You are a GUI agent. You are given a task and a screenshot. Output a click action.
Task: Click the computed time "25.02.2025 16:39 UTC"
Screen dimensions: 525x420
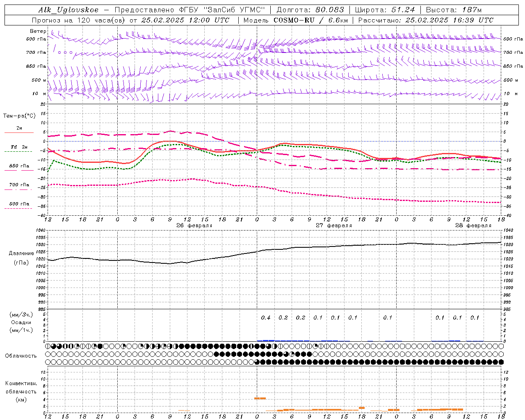pos(449,20)
